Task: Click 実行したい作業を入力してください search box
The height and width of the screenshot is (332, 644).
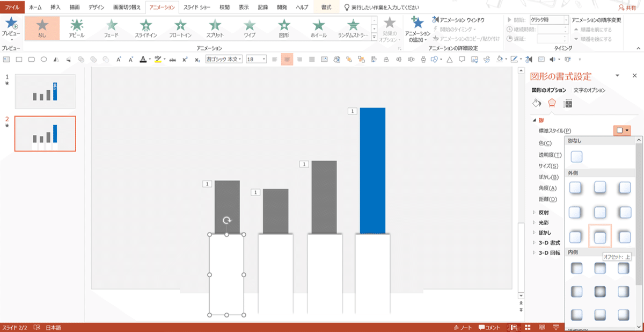Action: coord(385,8)
